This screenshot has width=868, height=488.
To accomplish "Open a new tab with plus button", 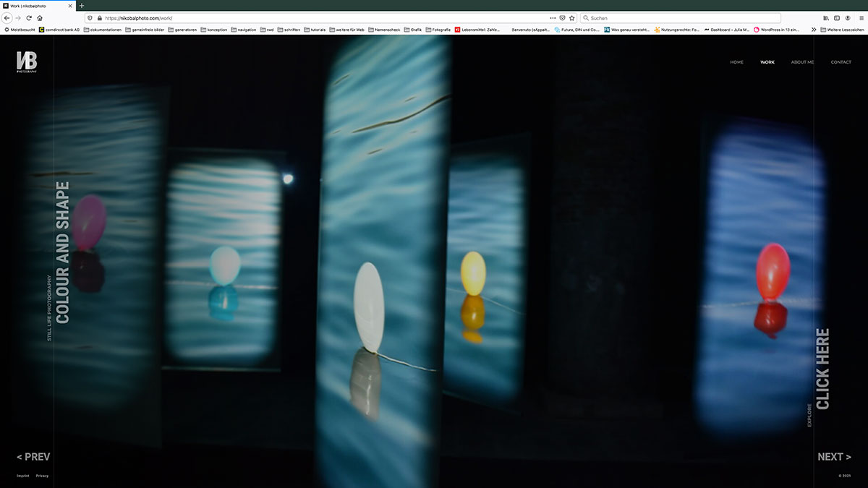I will coord(81,5).
